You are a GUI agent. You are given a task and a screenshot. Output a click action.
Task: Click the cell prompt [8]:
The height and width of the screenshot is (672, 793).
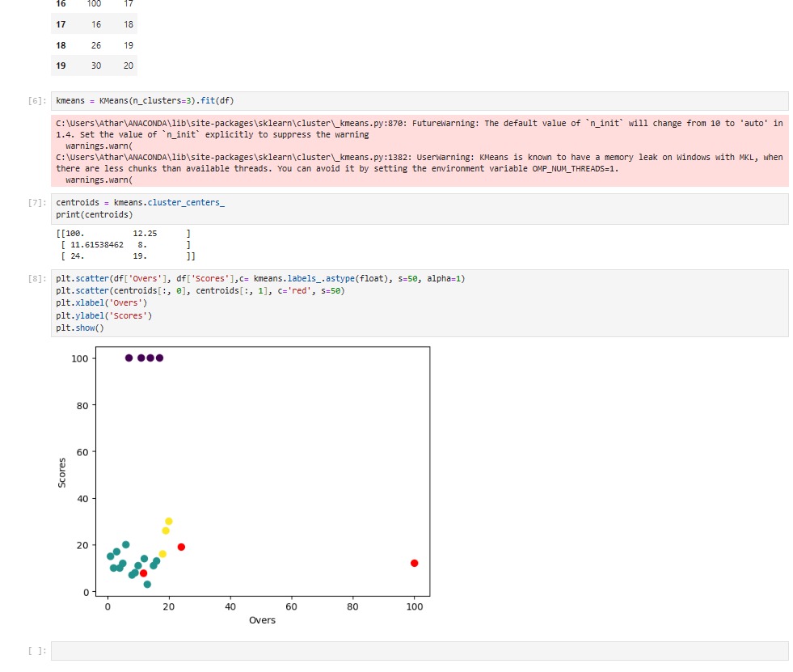click(37, 279)
